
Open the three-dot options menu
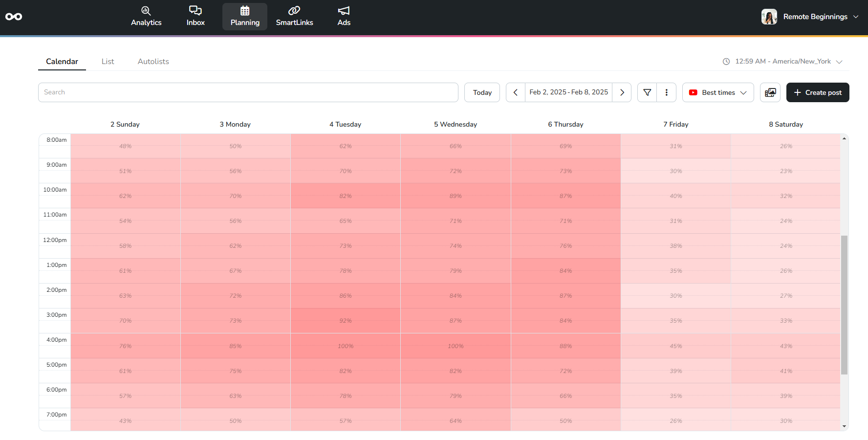(x=666, y=92)
